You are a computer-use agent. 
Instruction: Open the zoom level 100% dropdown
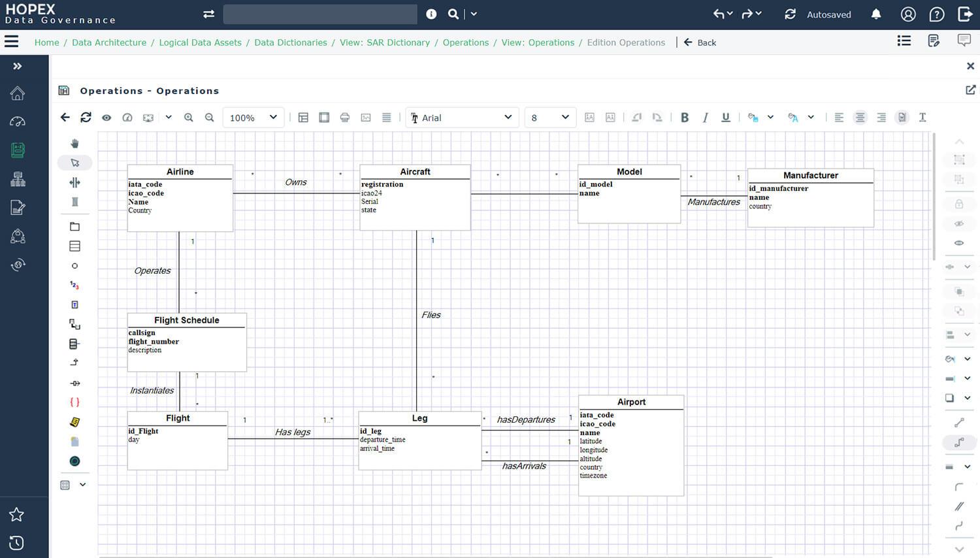[x=253, y=118]
